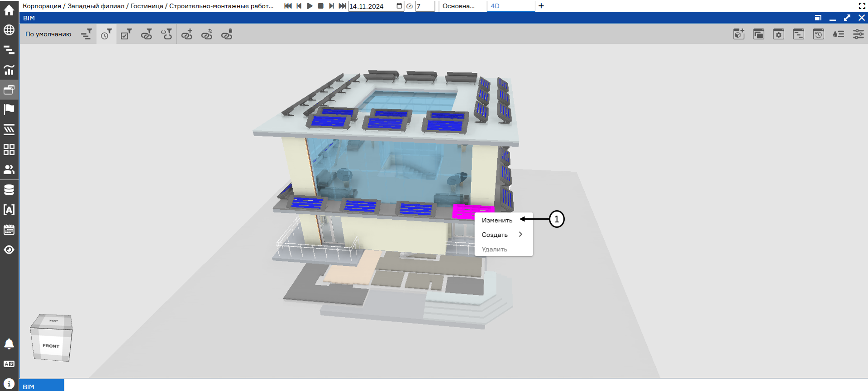
Task: Click add 3D model icon
Action: [739, 34]
